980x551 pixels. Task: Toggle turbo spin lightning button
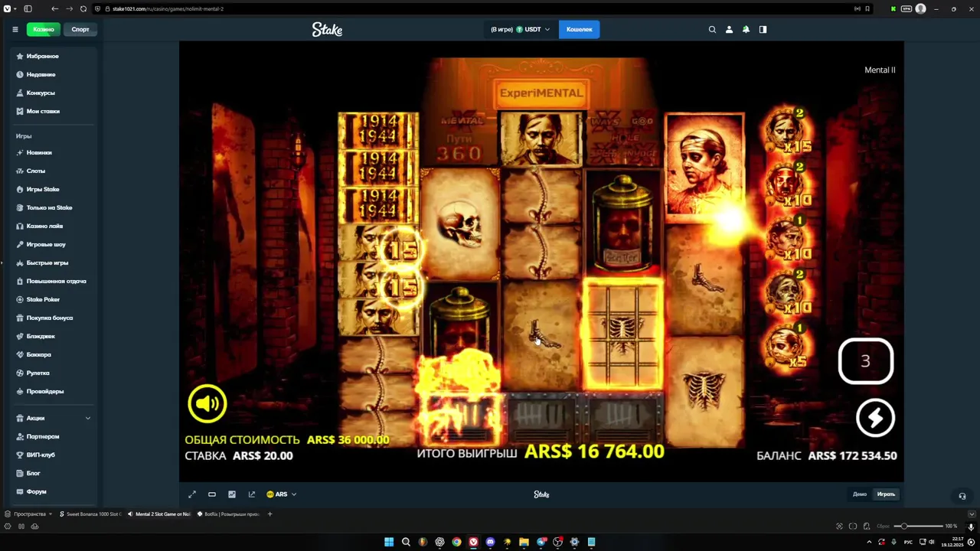(875, 418)
